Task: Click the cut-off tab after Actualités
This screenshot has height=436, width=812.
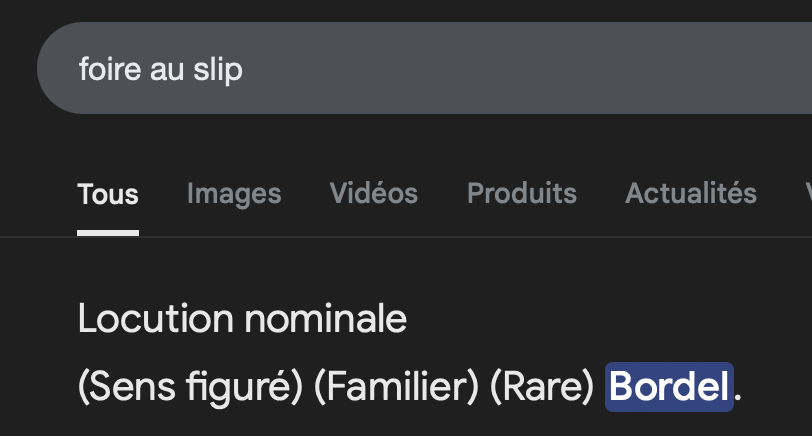Action: pyautogui.click(x=807, y=193)
